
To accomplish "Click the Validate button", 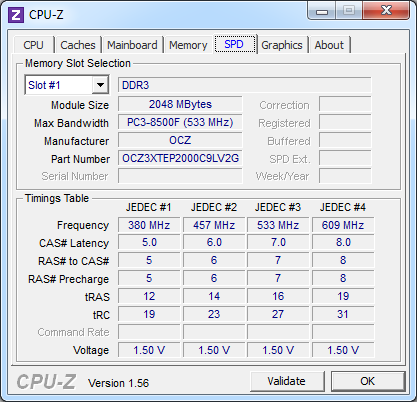I will click(286, 381).
